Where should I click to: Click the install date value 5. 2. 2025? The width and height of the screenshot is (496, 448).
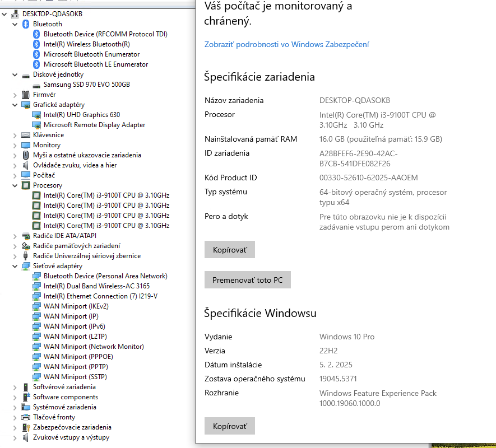336,365
